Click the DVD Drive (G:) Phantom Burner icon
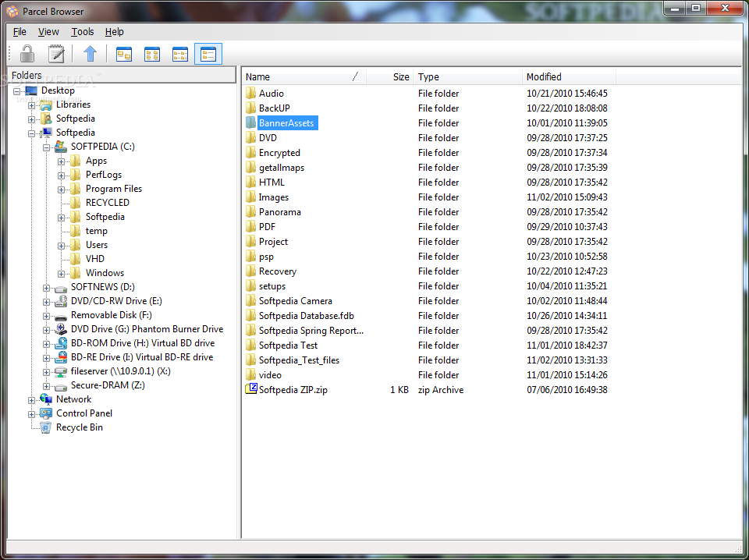Screen dimensions: 749x560 pyautogui.click(x=61, y=329)
